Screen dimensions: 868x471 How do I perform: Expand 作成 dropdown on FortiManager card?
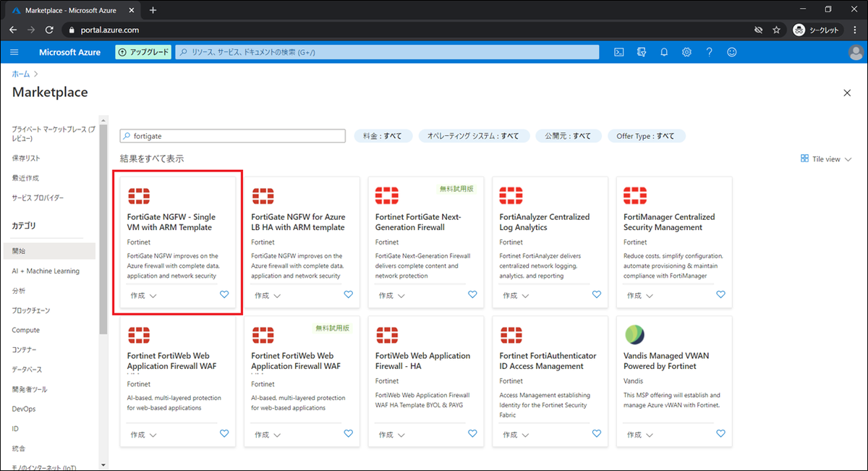pos(639,295)
